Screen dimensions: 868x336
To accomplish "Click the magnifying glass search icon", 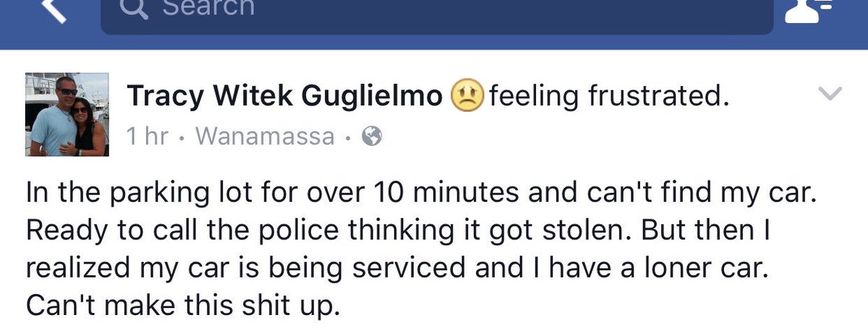I will [136, 7].
